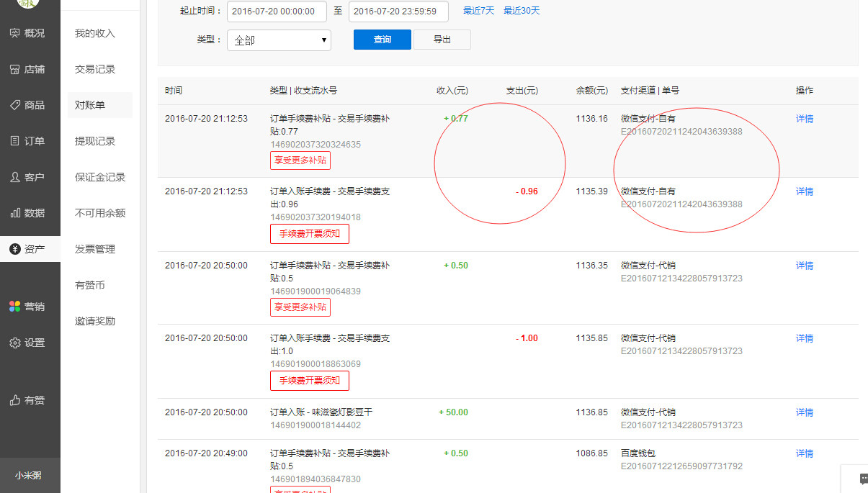The width and height of the screenshot is (868, 493).
Task: Open 详情 for the first 0.77 subsidy row
Action: point(805,119)
